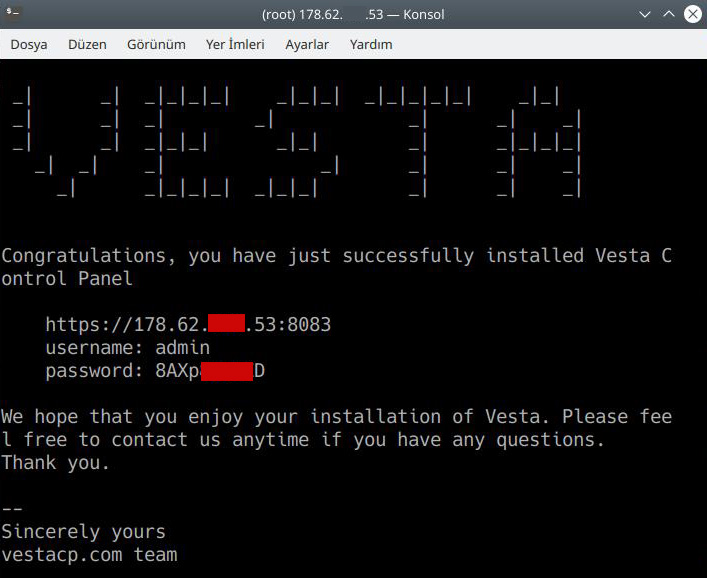Open the Dosya menu
The height and width of the screenshot is (578, 707).
point(29,44)
